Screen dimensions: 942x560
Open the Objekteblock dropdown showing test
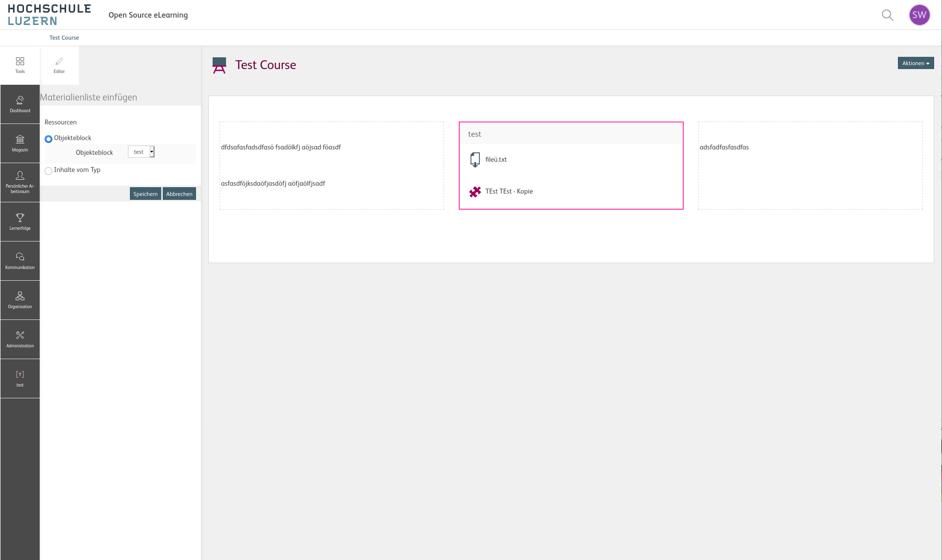[x=141, y=152]
